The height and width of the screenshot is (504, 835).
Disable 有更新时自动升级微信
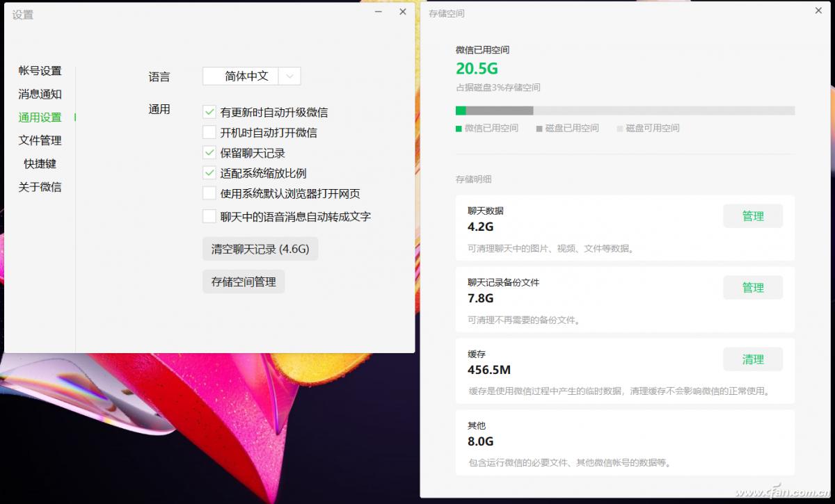(209, 111)
